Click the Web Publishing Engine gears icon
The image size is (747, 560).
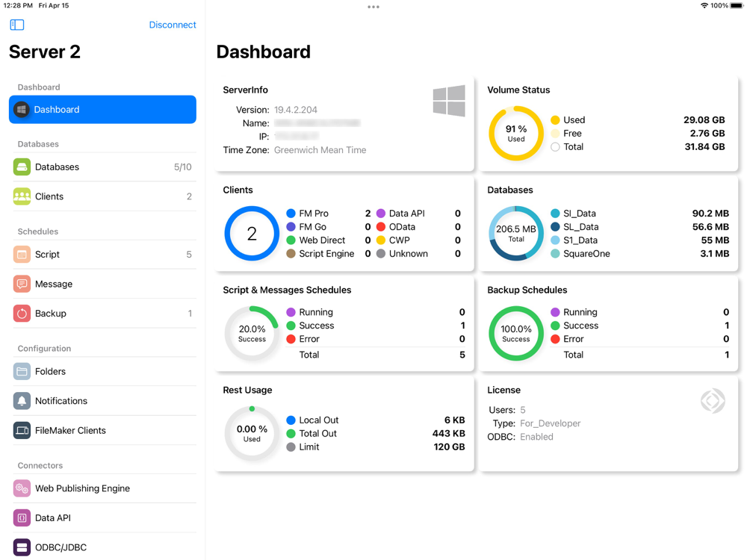22,489
